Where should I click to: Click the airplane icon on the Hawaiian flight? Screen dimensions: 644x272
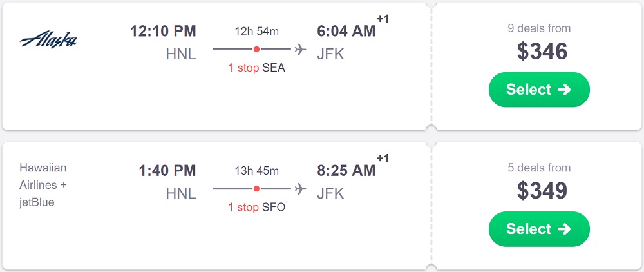click(300, 188)
